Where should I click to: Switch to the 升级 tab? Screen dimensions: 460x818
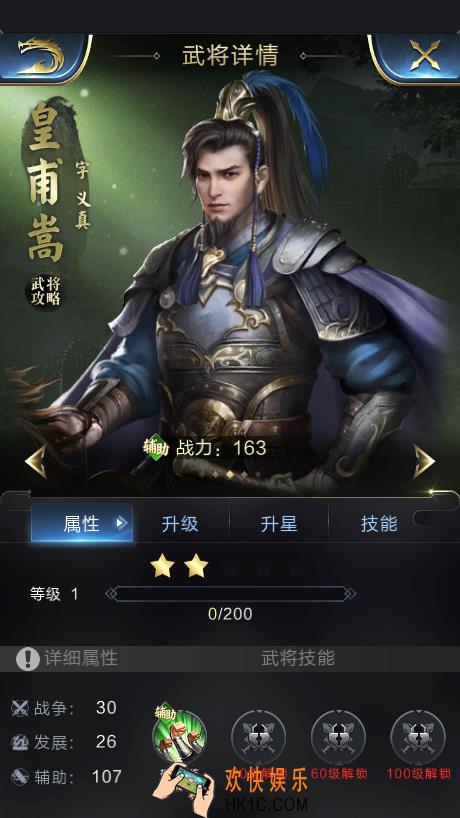(180, 524)
